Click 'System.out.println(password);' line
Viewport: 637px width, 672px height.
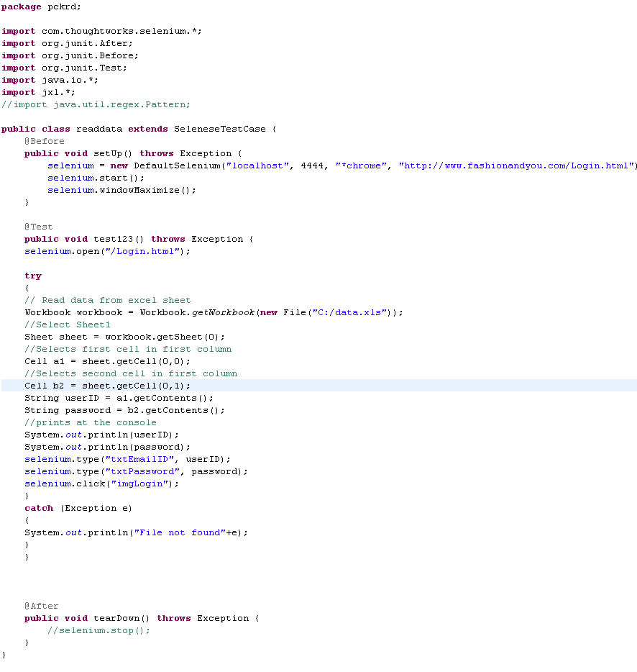point(107,447)
